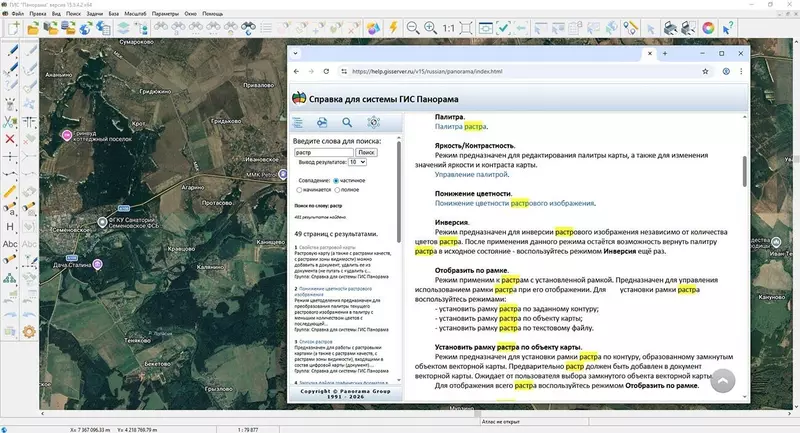Screen dimensions: 800x433
Task: Click the help sidebar settings gear icon
Action: pyautogui.click(x=373, y=123)
